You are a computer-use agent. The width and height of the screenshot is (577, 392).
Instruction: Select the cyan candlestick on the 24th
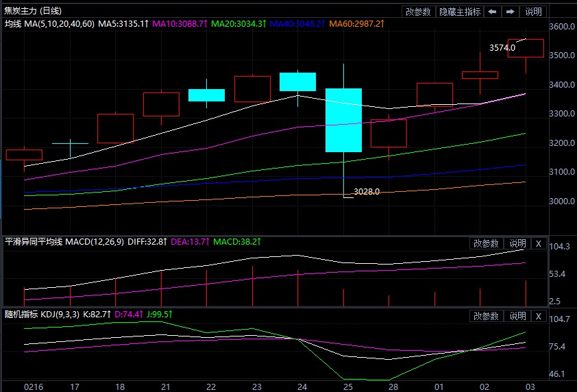[x=297, y=82]
